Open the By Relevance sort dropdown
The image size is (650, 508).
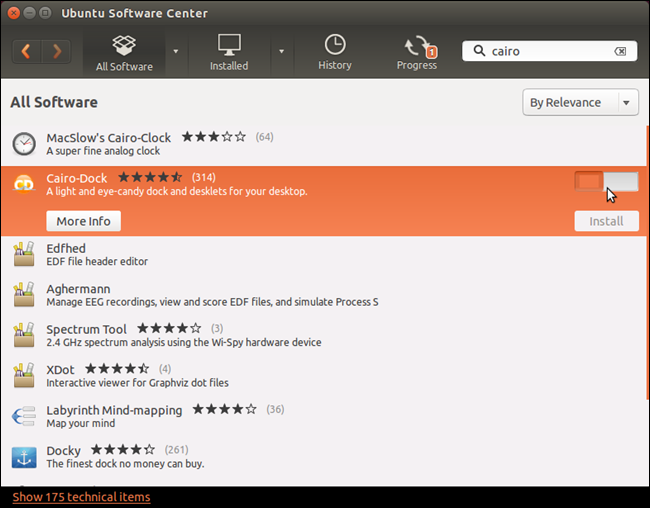pyautogui.click(x=580, y=102)
